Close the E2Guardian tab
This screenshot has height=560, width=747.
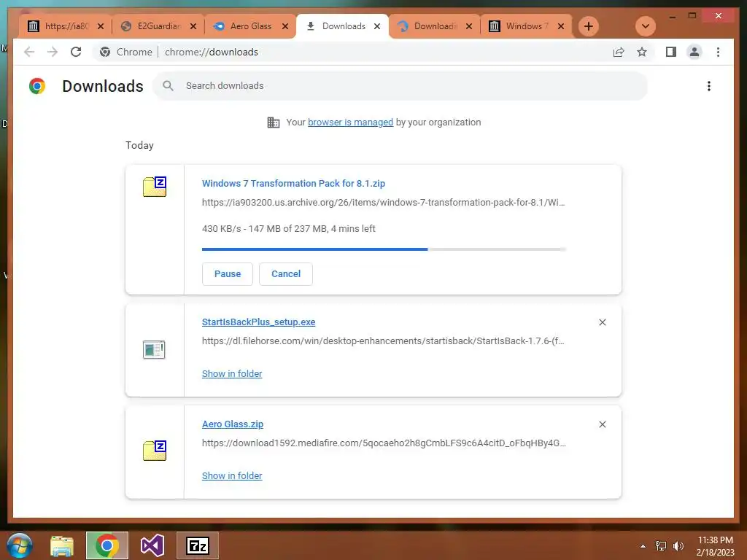pos(193,26)
